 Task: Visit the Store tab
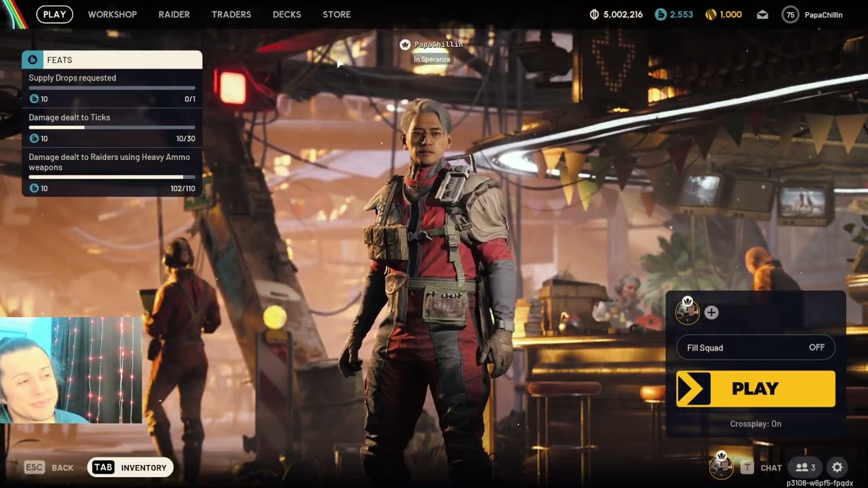(337, 14)
